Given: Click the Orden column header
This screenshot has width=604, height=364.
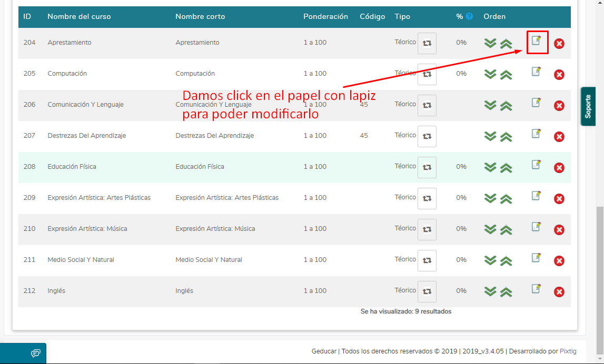Looking at the screenshot, I should (x=494, y=16).
